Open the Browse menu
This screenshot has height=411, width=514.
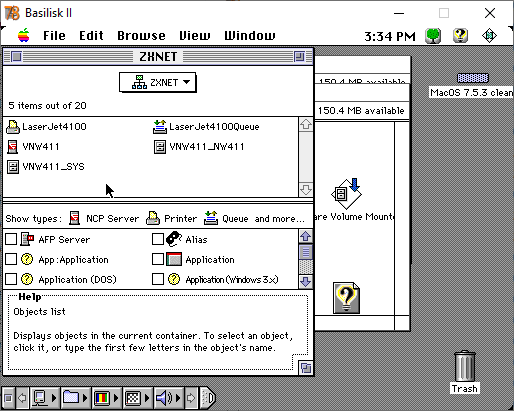tap(141, 36)
